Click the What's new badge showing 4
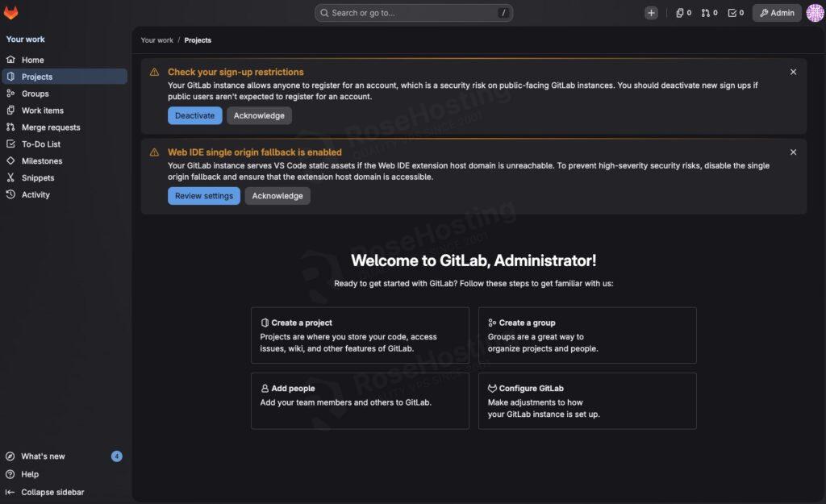 point(116,456)
